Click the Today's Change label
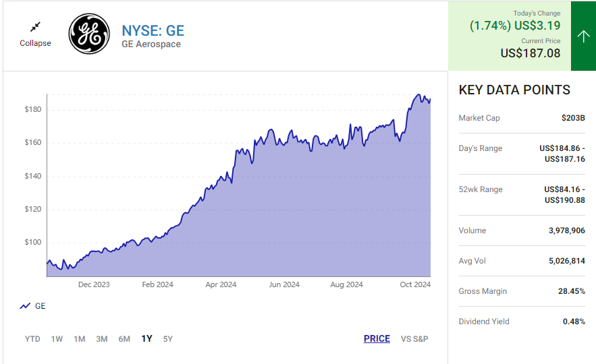Screen dimensions: 596x364 (x=537, y=13)
